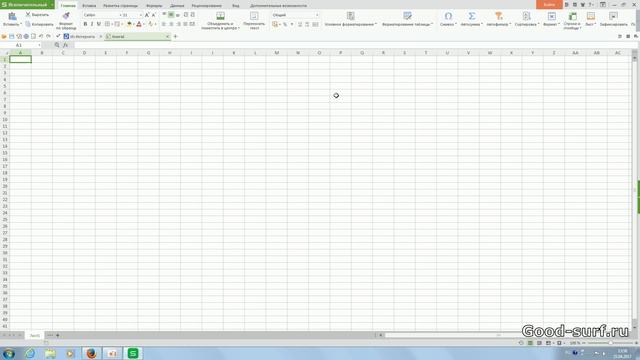Add a new sheet with plus
640x360 pixels.
[58, 336]
